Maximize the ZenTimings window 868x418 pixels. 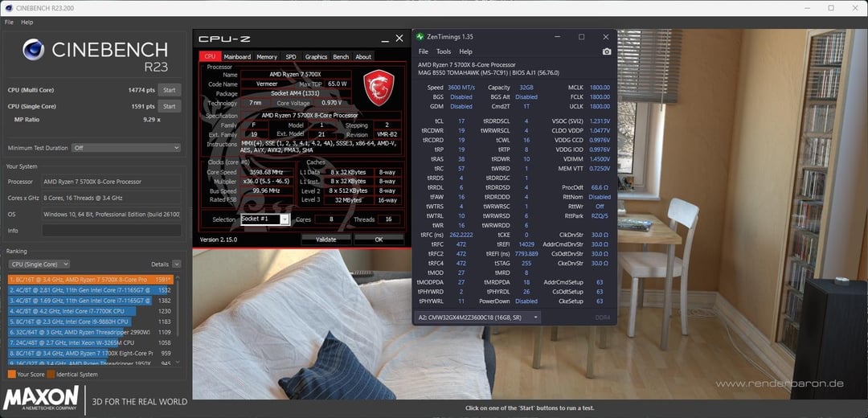(x=581, y=36)
